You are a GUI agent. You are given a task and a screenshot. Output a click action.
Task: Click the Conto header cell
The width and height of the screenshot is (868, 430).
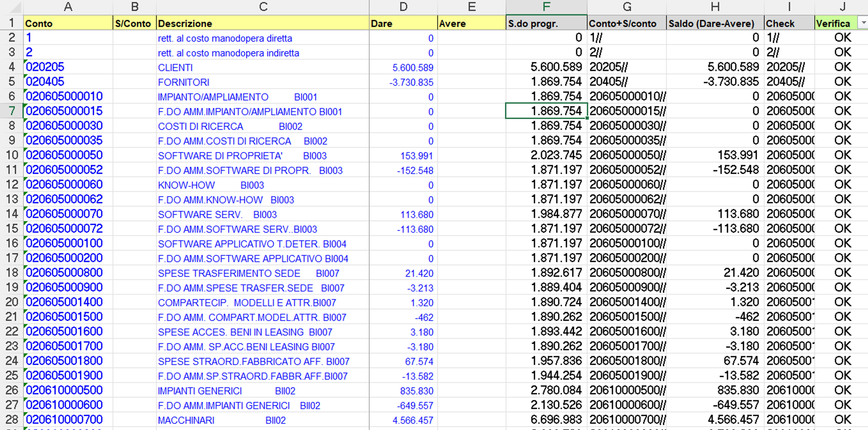[x=68, y=23]
